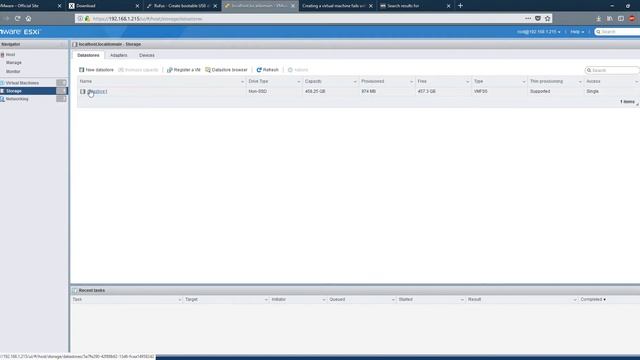Click the datastore1 row icon
Viewport: 640px width, 360px height.
[82, 91]
